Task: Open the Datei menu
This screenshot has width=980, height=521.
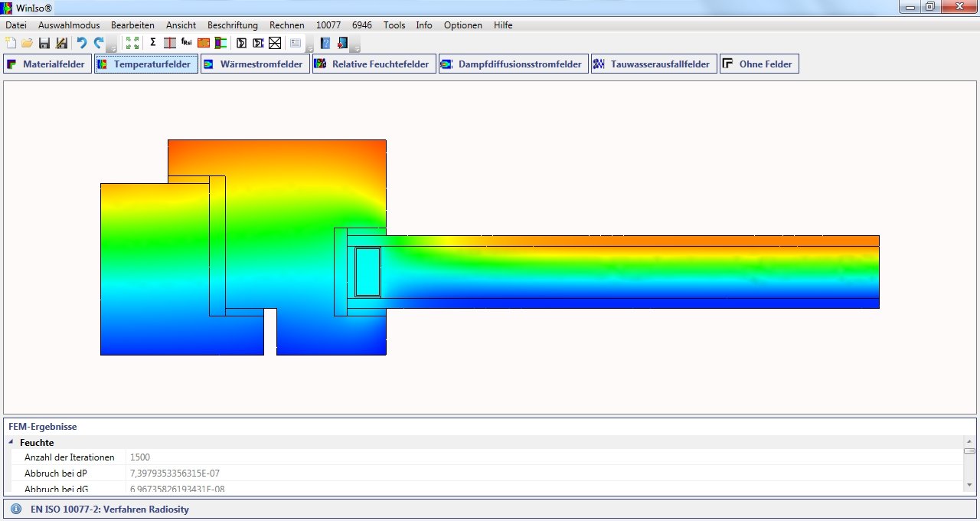Action: [16, 25]
